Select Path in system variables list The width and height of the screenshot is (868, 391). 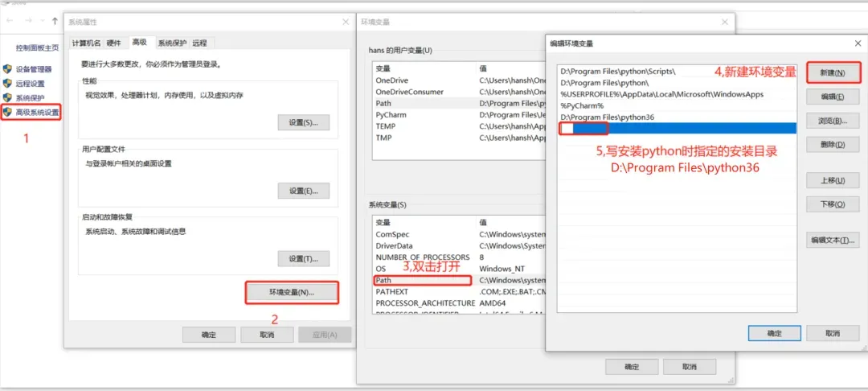click(x=459, y=280)
